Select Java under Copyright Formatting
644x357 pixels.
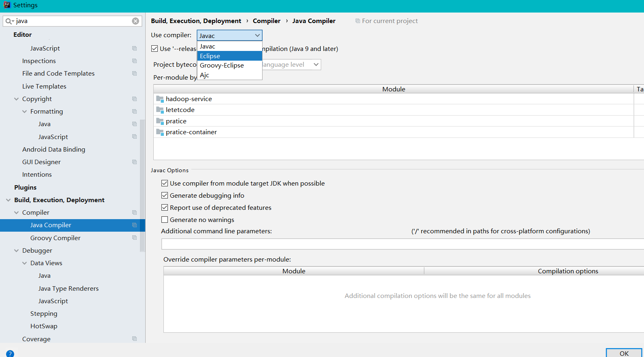tap(44, 124)
